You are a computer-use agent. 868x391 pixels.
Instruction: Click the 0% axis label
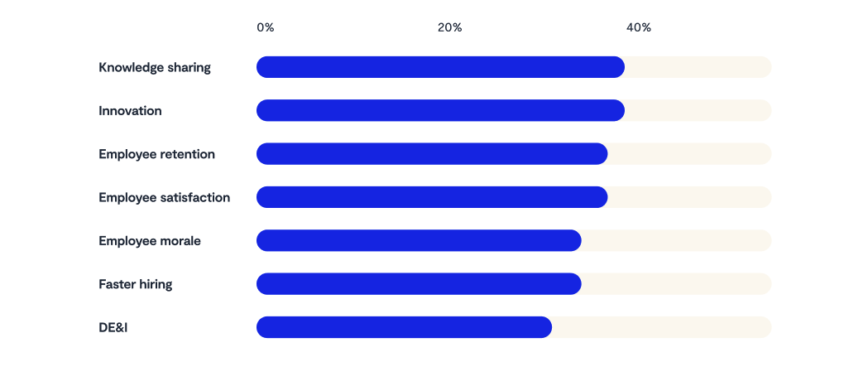coord(265,27)
